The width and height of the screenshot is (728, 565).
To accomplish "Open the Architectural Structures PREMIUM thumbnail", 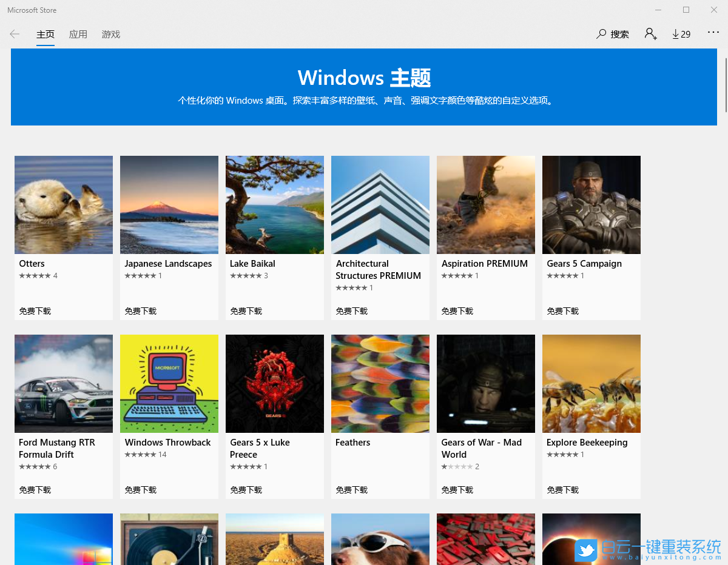I will [380, 204].
